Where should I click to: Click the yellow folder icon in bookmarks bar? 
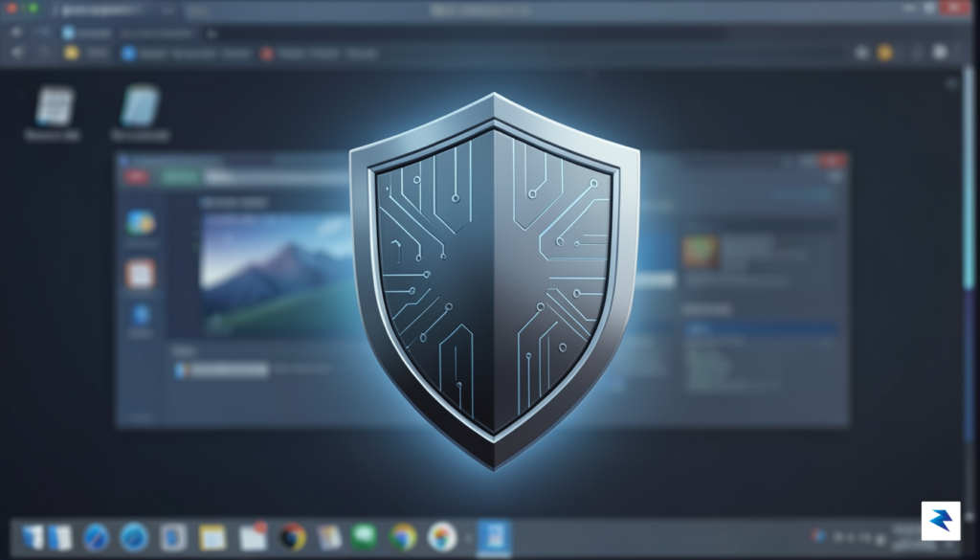point(72,53)
